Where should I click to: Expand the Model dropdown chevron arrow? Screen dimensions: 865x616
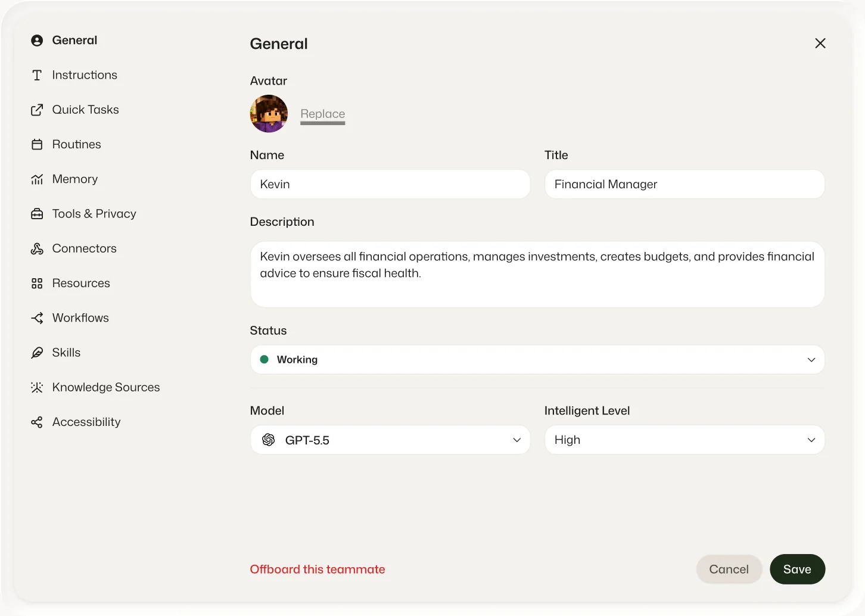tap(517, 440)
